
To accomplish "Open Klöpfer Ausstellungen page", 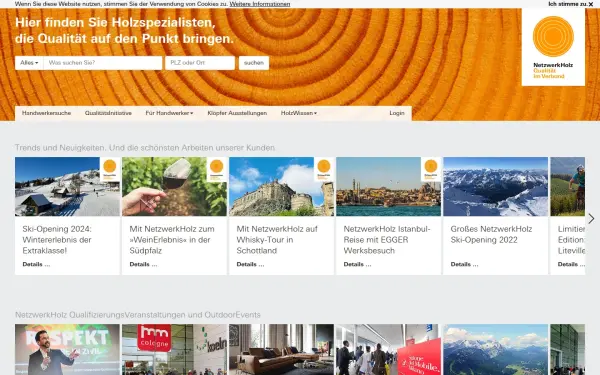I will coord(237,113).
